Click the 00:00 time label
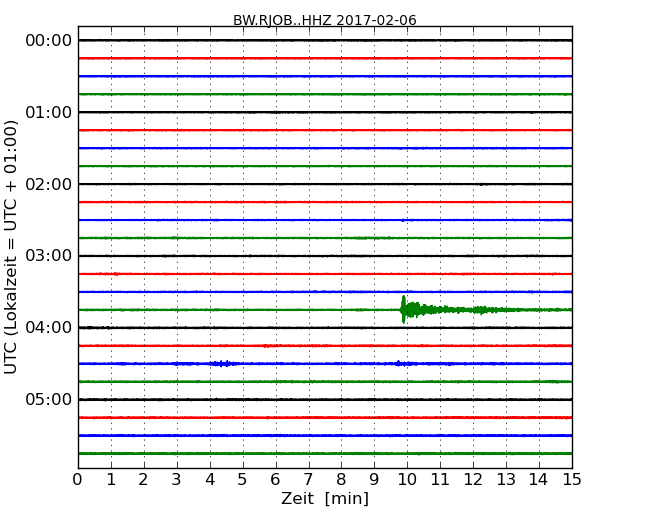Image resolution: width=650 pixels, height=520 pixels. 49,41
